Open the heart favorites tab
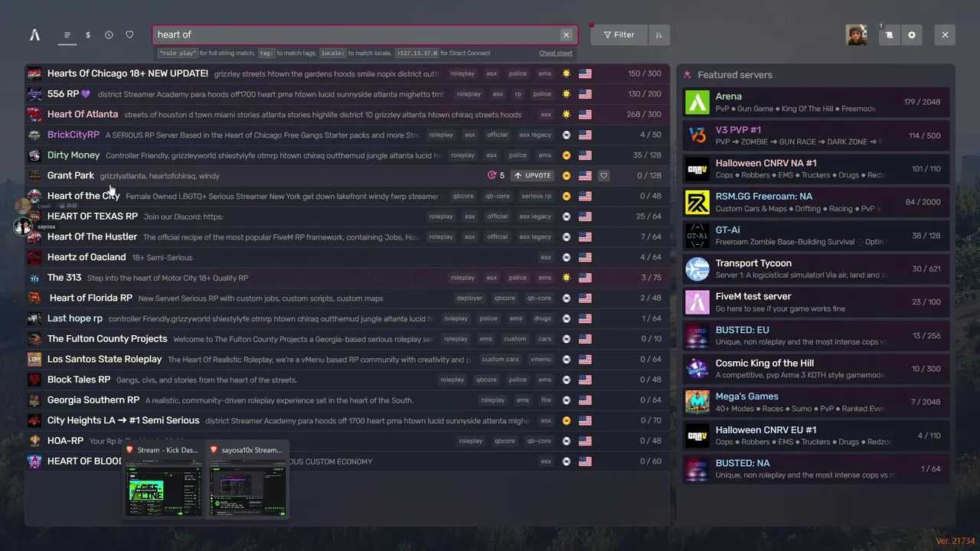Viewport: 980px width, 551px height. pyautogui.click(x=129, y=34)
